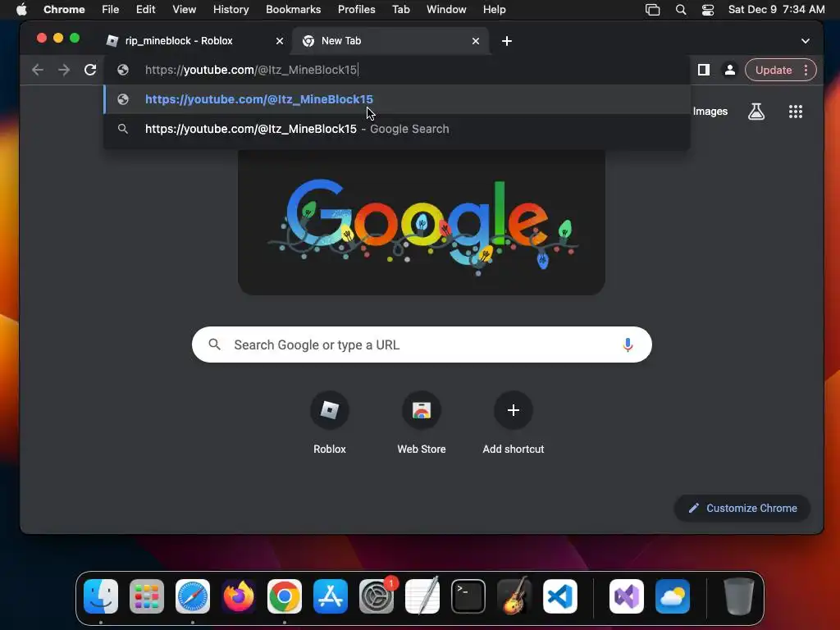Open System Settings from the Dock
Screen dimensions: 840x630
[x=376, y=596]
